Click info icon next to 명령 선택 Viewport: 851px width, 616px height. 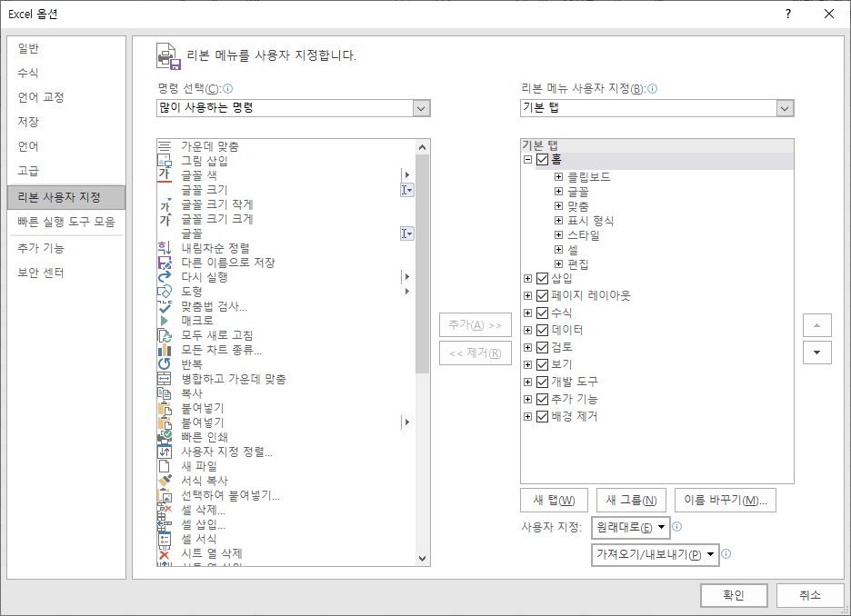click(228, 88)
